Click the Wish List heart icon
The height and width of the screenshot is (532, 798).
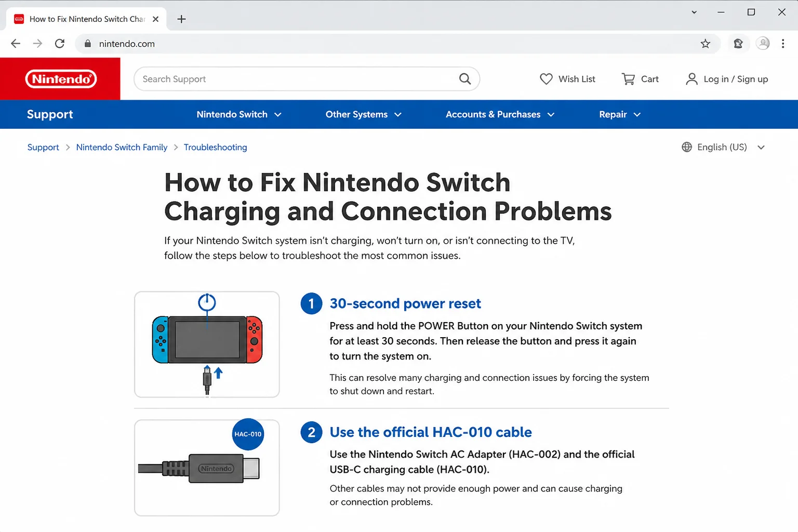pos(546,79)
